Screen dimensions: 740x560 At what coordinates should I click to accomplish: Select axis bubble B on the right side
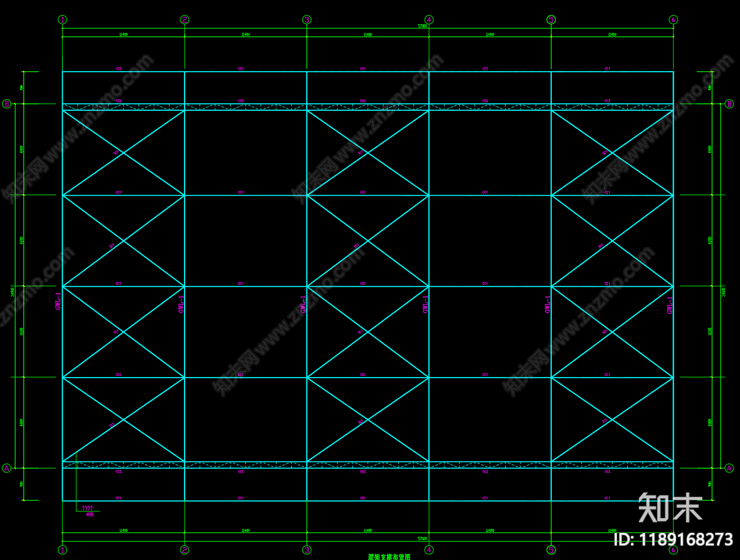click(x=729, y=104)
